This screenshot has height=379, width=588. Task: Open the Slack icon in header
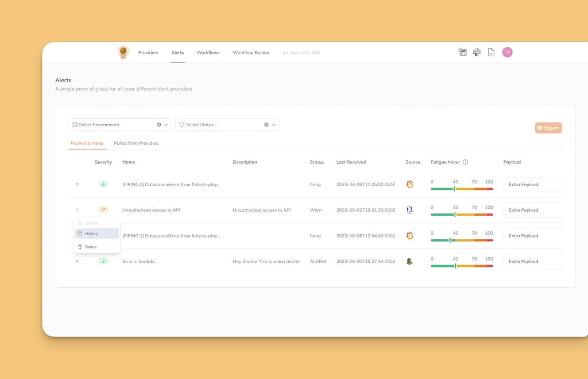coord(477,52)
